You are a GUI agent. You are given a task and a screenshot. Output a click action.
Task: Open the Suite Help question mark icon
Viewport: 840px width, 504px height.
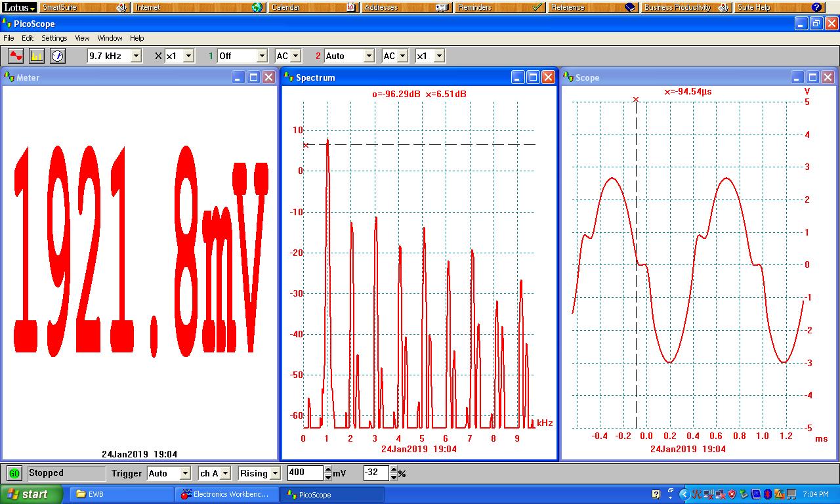click(x=816, y=7)
